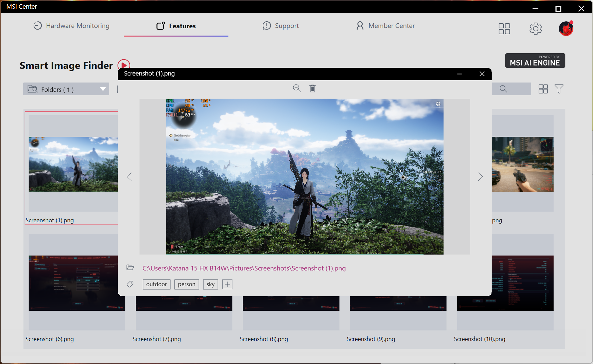Open the Hardware Monitoring tab
Screen dimensions: 593x364
coord(71,26)
